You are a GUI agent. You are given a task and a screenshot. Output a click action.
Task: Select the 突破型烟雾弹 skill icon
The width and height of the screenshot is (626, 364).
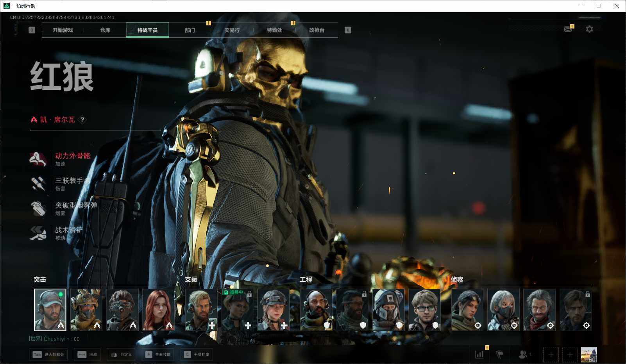38,208
